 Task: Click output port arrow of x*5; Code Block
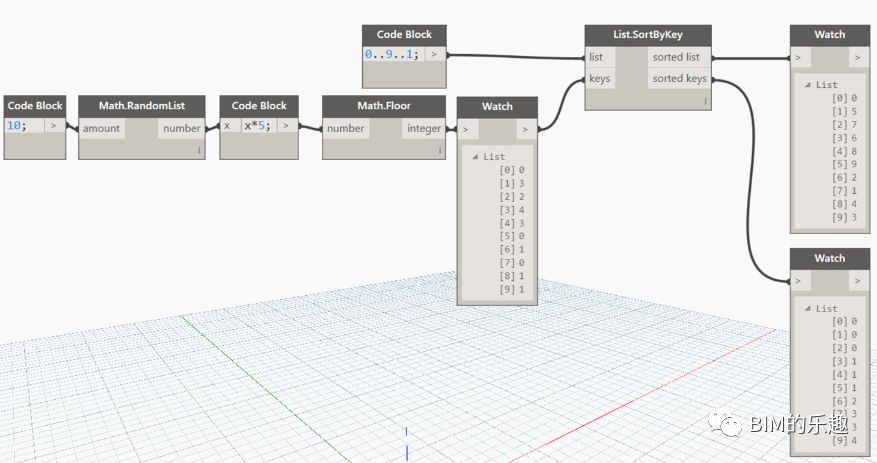coord(286,125)
